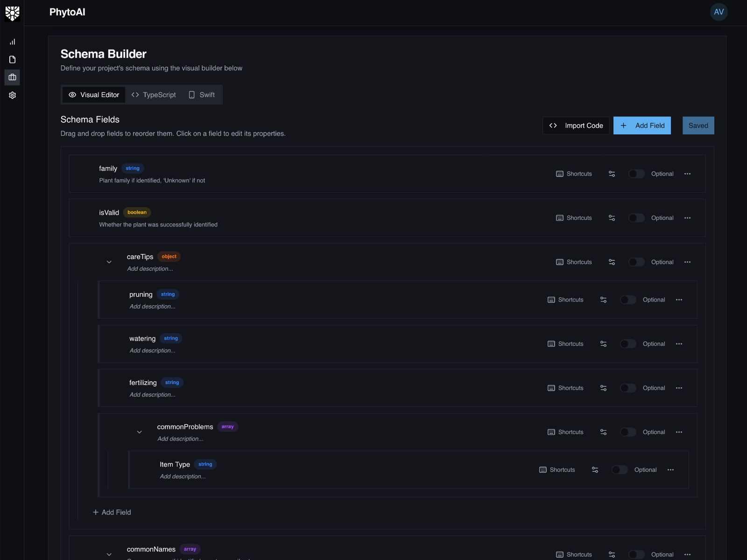The image size is (747, 560).
Task: Open the Swift code tab
Action: click(x=202, y=95)
